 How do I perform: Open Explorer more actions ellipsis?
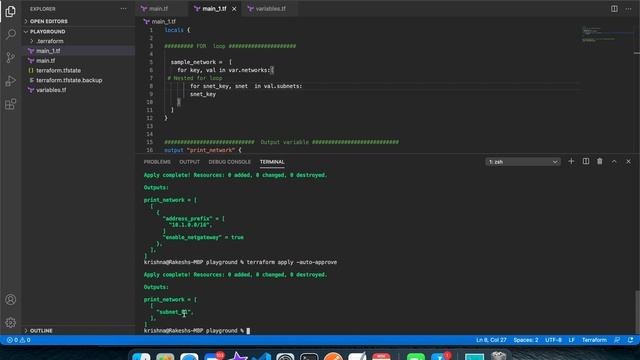point(123,9)
